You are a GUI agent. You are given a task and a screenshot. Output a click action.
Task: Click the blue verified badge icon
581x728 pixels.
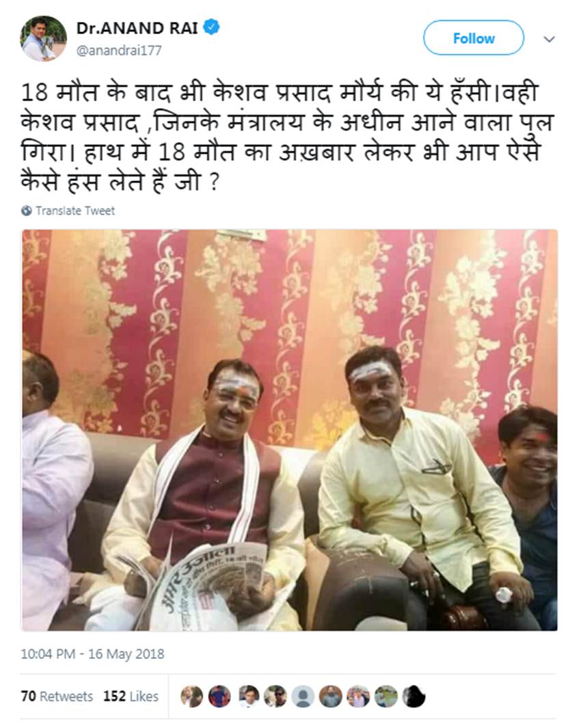pos(212,28)
